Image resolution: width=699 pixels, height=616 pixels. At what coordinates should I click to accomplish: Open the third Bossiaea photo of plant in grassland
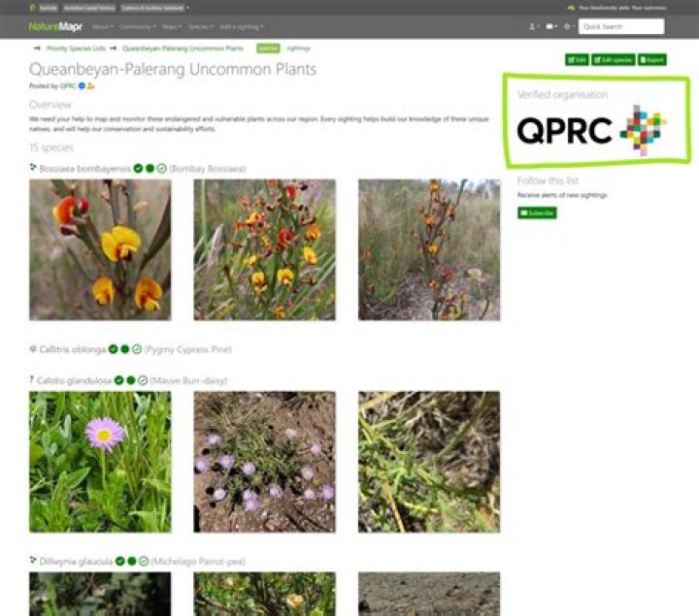tap(429, 250)
